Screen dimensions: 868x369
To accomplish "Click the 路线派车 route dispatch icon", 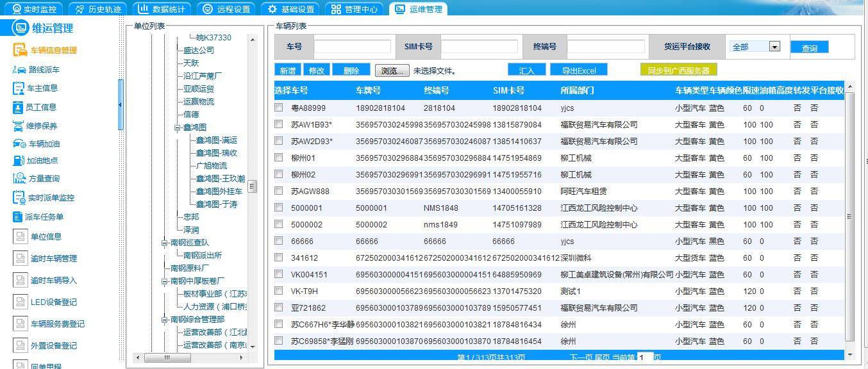I will (x=19, y=69).
